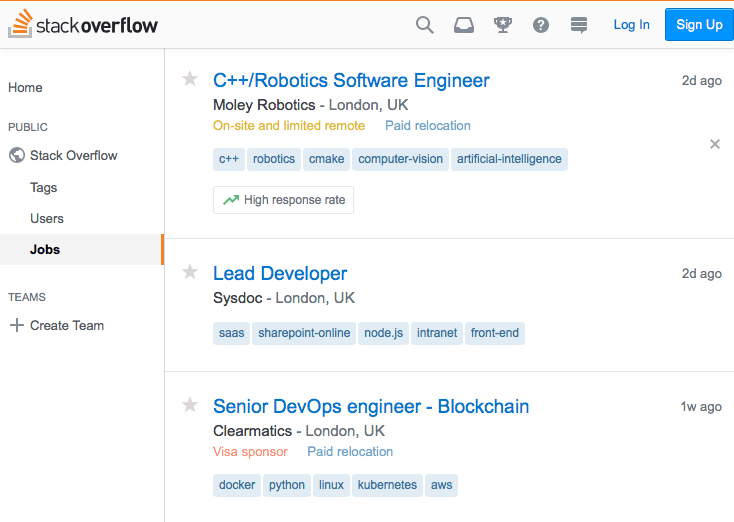Click the cmake tag
The height and width of the screenshot is (522, 734).
[326, 159]
